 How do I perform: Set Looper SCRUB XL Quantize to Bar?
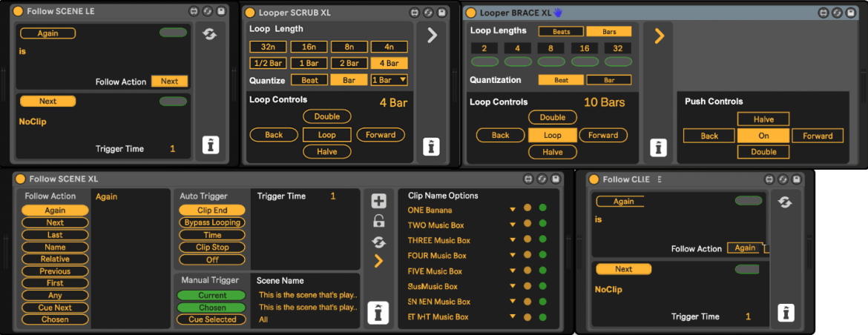349,80
